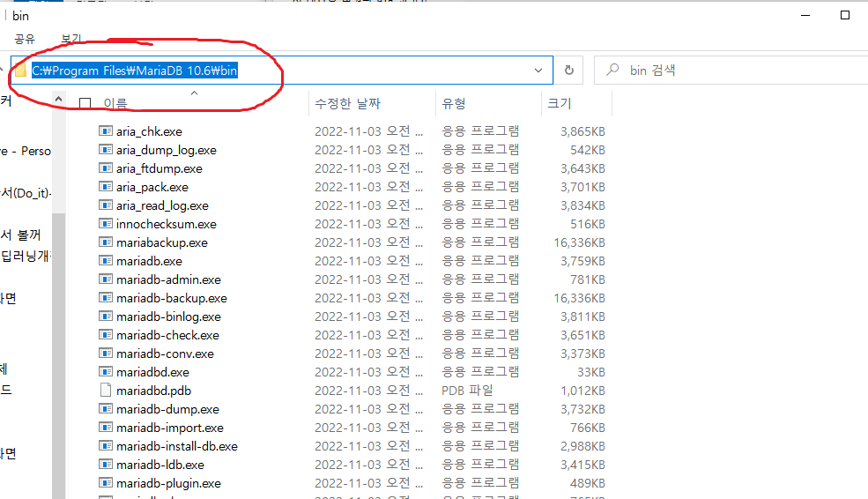Image resolution: width=868 pixels, height=499 pixels.
Task: Open the 보기 ribbon tab
Action: [71, 39]
